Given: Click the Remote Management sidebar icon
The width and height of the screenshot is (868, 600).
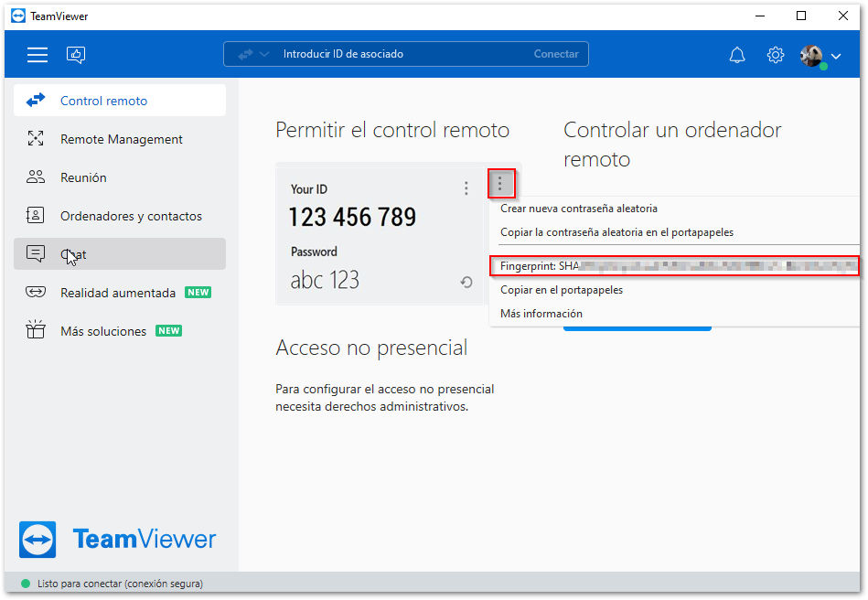Looking at the screenshot, I should click(36, 138).
